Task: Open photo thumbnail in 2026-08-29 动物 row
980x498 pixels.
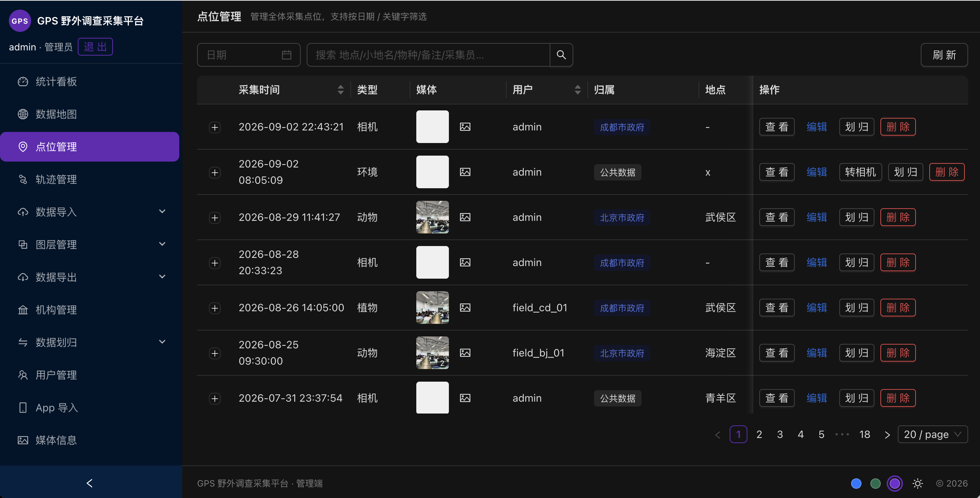Action: (x=432, y=217)
